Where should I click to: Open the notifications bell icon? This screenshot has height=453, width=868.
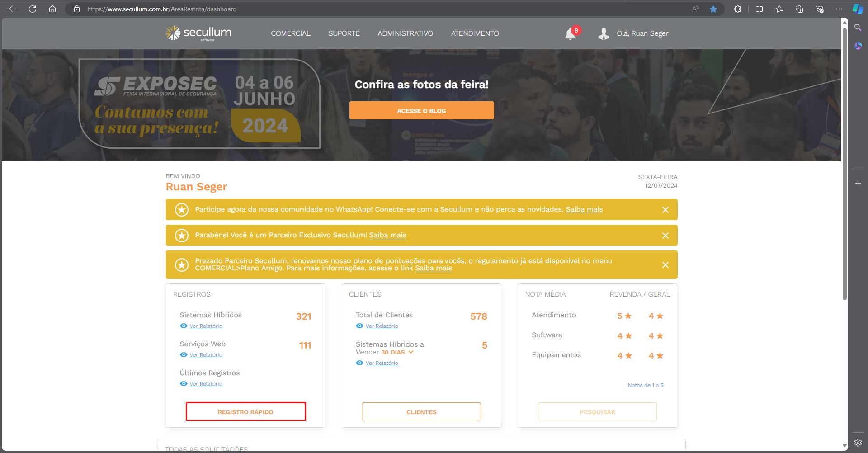click(571, 34)
